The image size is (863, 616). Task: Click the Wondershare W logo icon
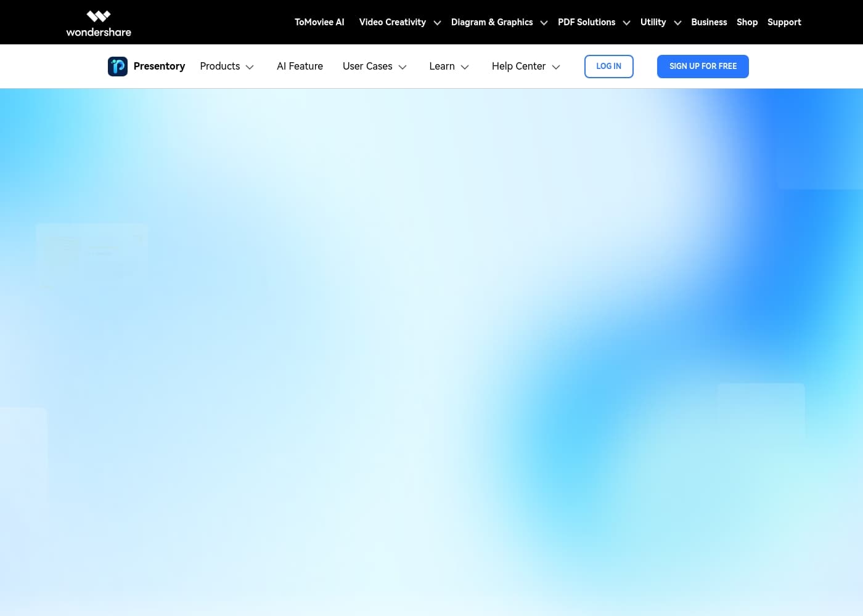coord(99,15)
